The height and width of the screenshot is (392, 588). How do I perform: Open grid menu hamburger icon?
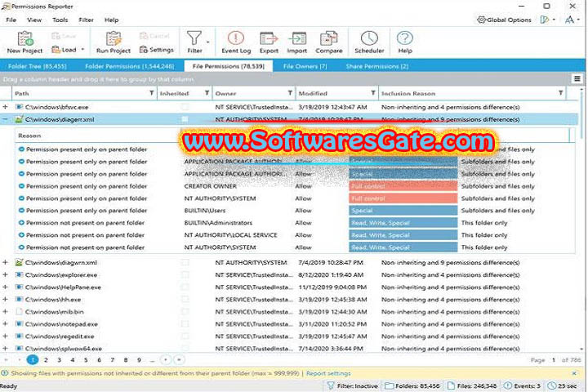577,78
